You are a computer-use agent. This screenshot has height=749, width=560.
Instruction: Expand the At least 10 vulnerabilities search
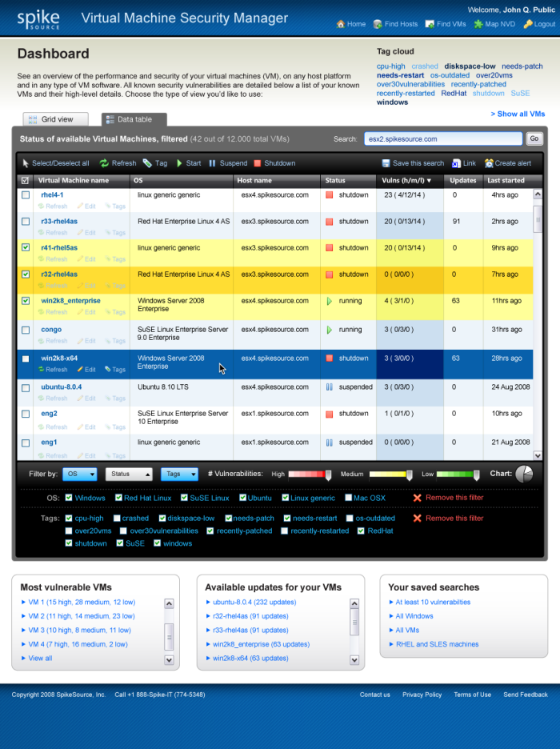[x=391, y=603]
